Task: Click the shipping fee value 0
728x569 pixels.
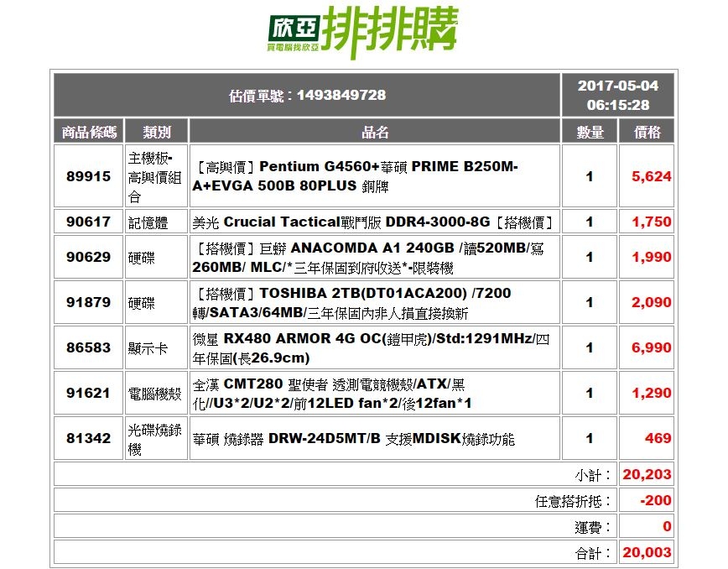Action: [x=667, y=526]
